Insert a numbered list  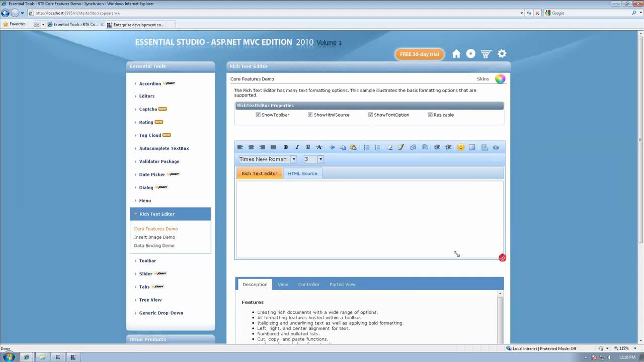[x=367, y=147]
